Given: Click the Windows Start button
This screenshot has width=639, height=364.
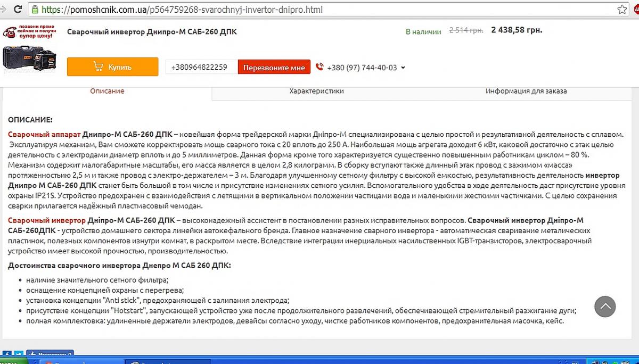Looking at the screenshot, I should (x=8, y=361).
